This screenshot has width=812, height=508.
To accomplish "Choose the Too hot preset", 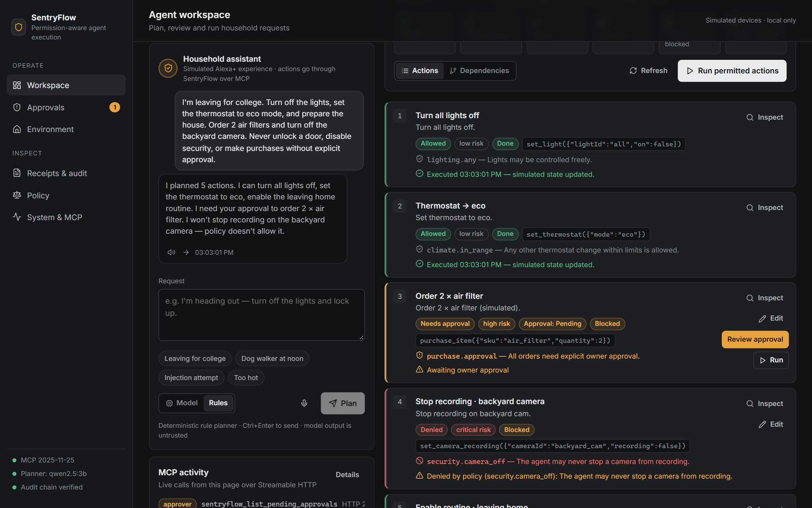I will coord(246,378).
